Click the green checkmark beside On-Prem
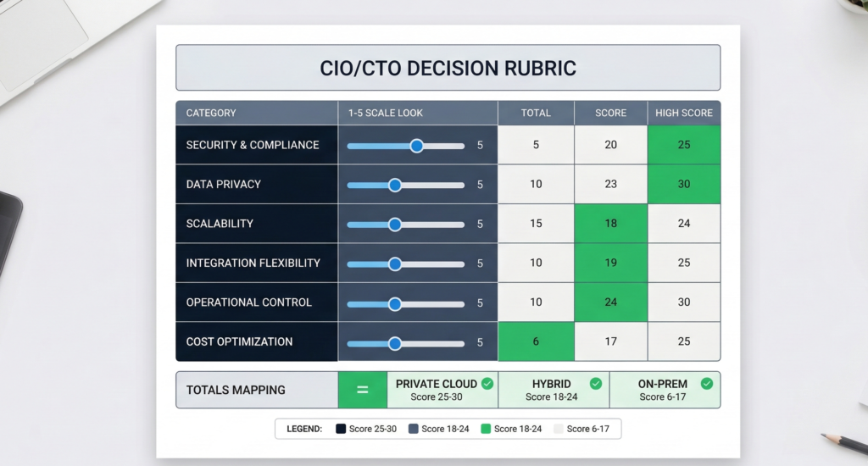The height and width of the screenshot is (466, 868). (x=707, y=384)
